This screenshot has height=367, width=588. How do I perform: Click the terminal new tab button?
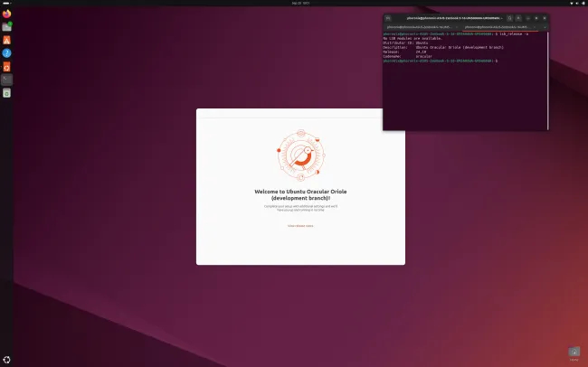click(388, 18)
